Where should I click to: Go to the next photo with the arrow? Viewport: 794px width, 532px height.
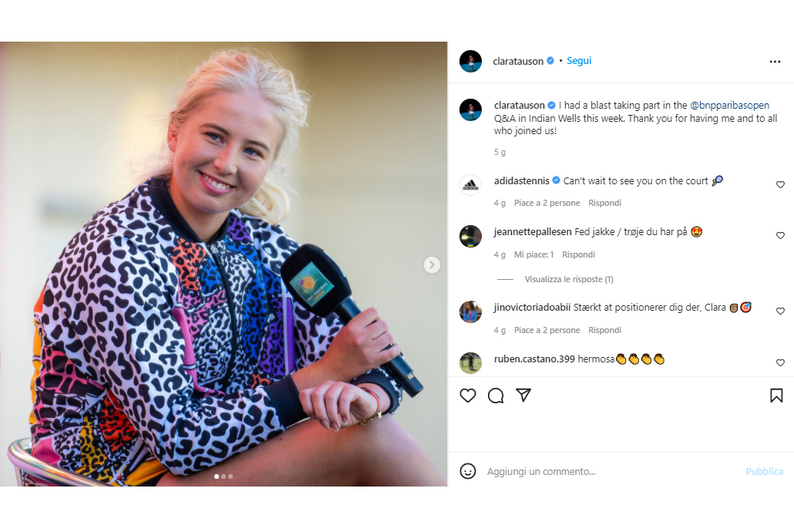[x=432, y=264]
